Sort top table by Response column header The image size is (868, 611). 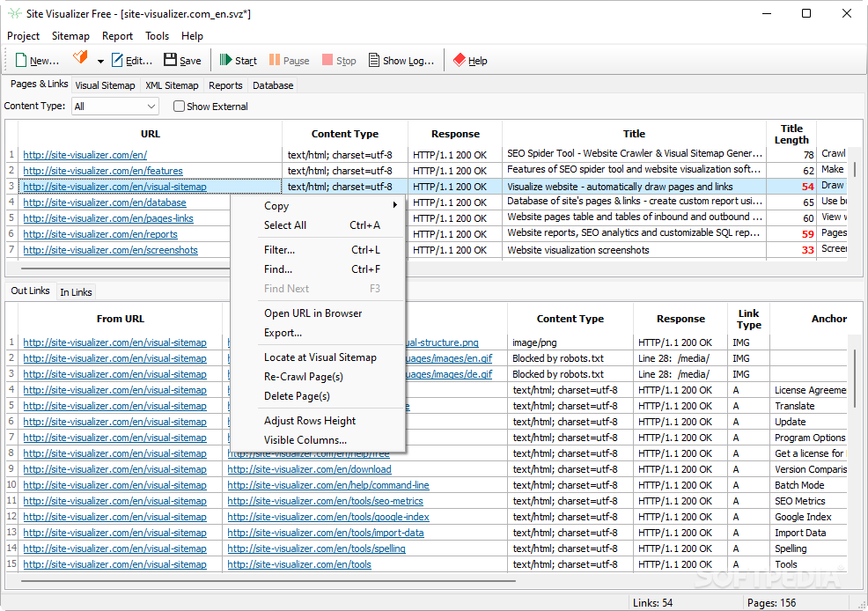455,134
